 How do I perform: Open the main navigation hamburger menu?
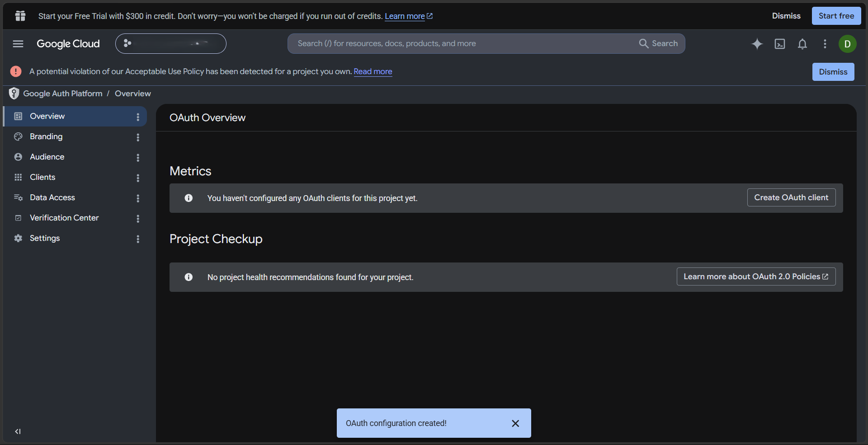(x=18, y=44)
